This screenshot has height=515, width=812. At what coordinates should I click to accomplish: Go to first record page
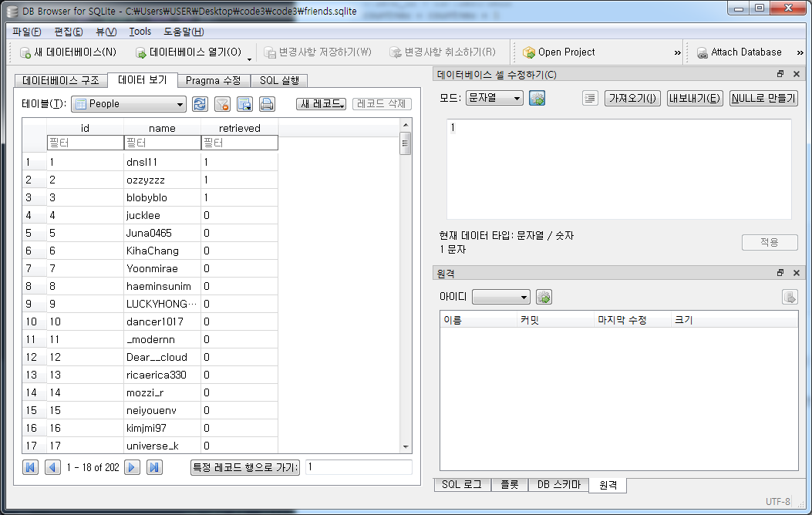coord(31,467)
